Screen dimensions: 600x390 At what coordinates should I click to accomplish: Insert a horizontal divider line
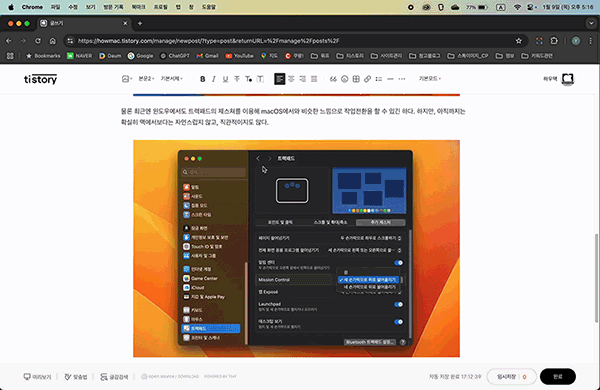coord(390,79)
